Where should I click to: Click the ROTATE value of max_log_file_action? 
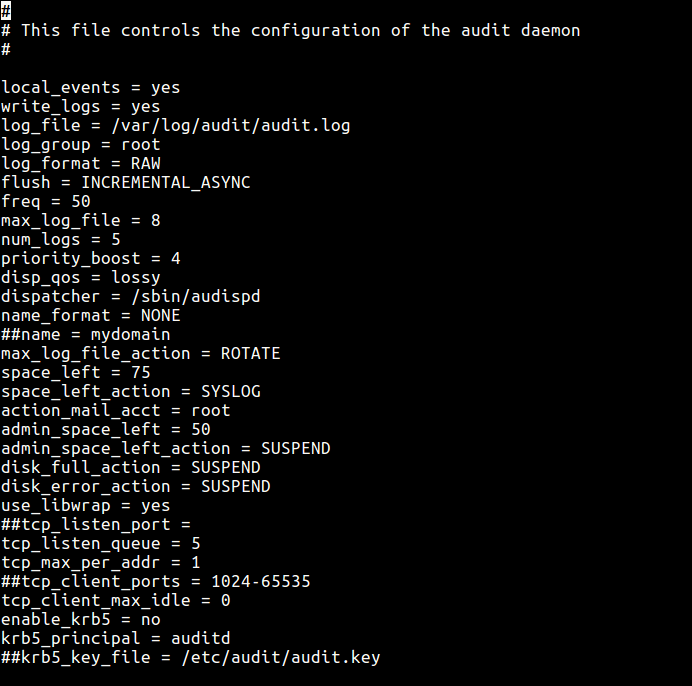point(250,353)
